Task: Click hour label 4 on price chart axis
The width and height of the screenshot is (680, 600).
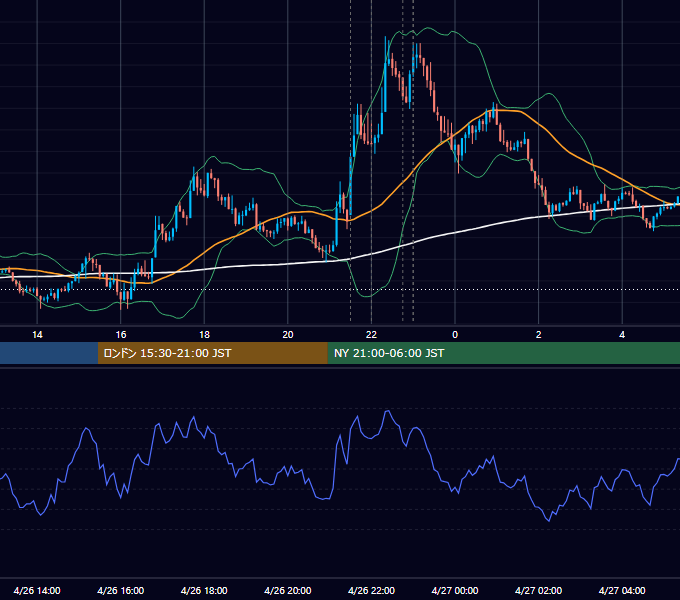Action: 622,335
